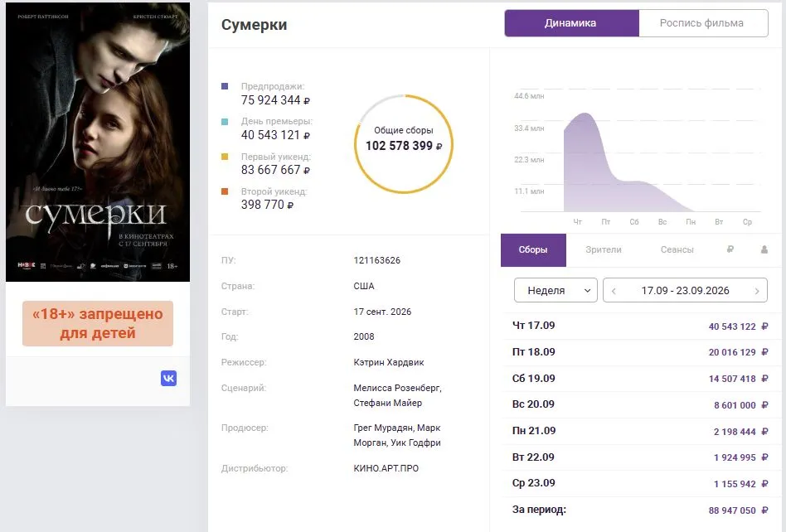The height and width of the screenshot is (532, 786).
Task: Click screenwriter Стефани Майер
Action: (387, 403)
